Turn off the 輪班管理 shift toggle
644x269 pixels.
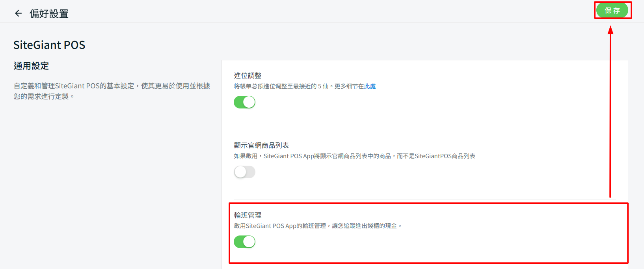point(244,242)
